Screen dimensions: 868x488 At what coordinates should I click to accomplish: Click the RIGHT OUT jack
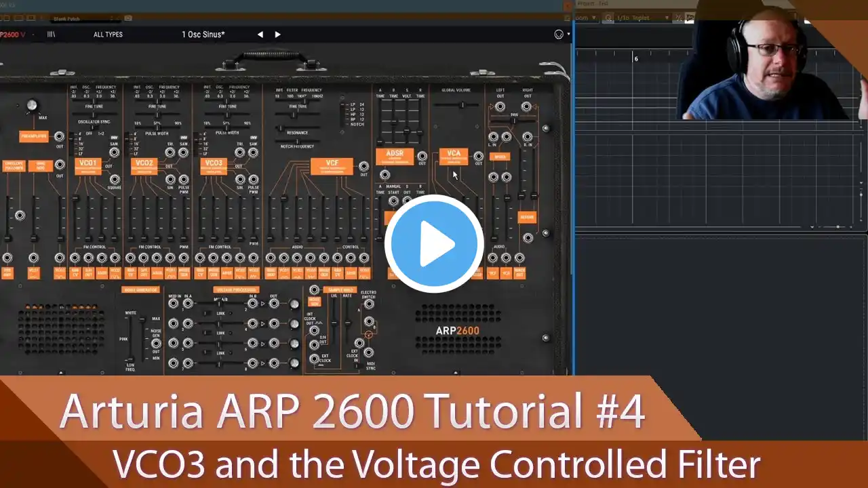tap(526, 106)
